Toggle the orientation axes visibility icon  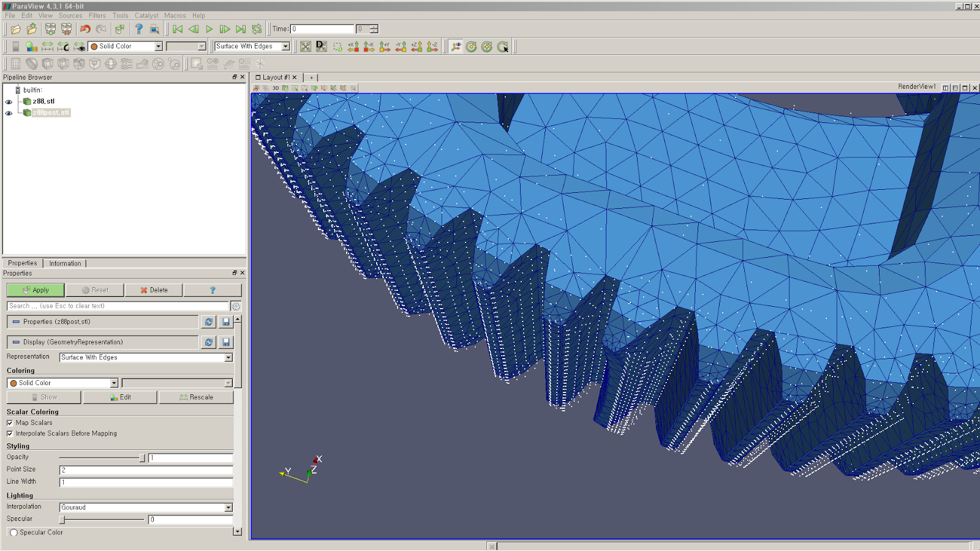pos(454,46)
